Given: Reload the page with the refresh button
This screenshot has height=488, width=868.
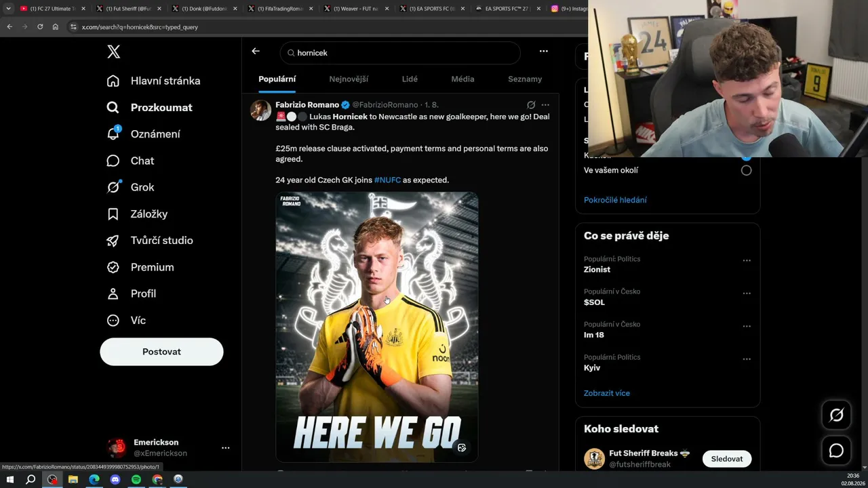Looking at the screenshot, I should pos(40,27).
